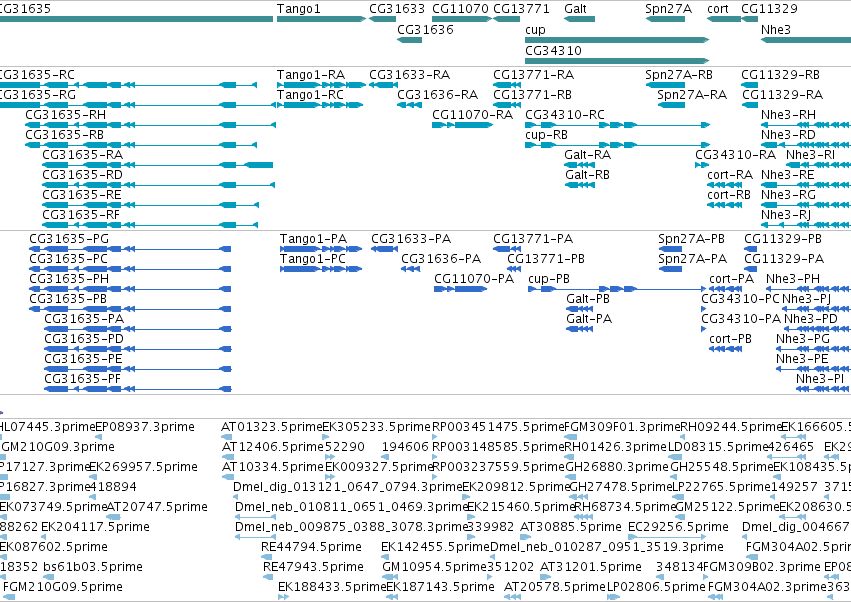The image size is (851, 602).
Task: Click the CG11070-PA protein label
Action: [x=474, y=279]
